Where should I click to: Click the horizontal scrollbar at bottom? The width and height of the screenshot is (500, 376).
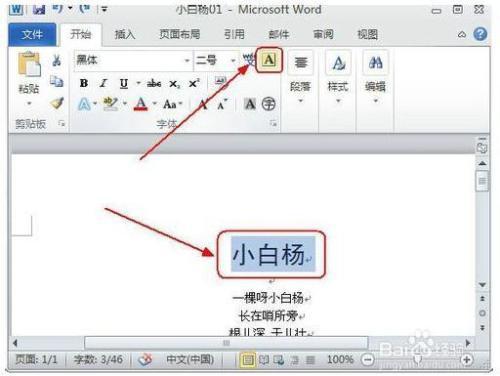226,343
